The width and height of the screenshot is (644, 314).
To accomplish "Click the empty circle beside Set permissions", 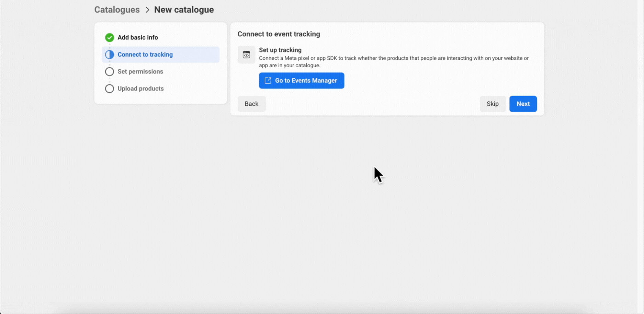I will 110,71.
